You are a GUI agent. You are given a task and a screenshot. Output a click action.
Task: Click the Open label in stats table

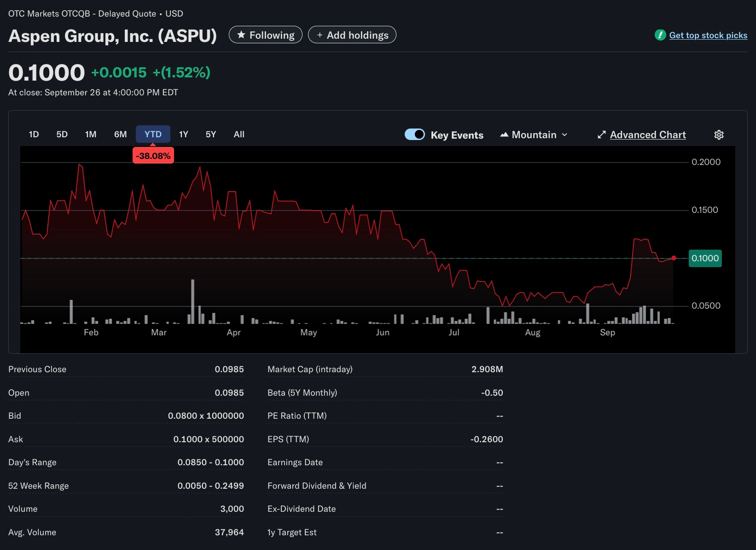click(19, 392)
